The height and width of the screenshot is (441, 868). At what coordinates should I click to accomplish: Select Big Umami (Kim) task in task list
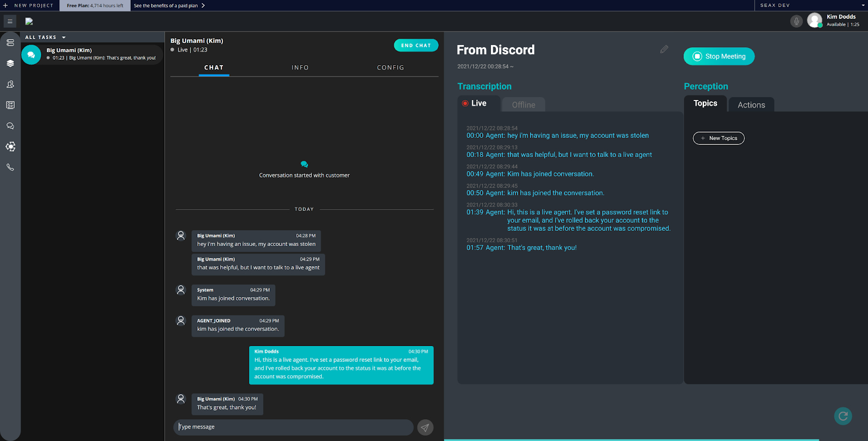click(92, 54)
